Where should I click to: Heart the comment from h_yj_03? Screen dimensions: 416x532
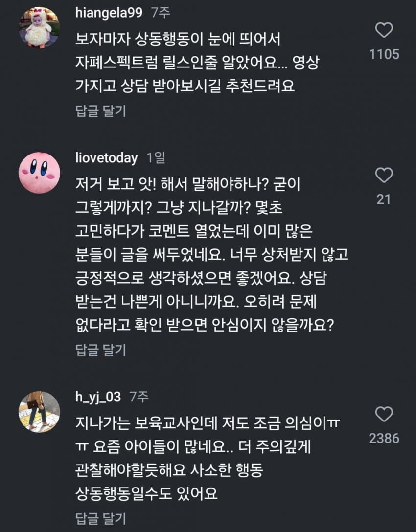pos(384,415)
